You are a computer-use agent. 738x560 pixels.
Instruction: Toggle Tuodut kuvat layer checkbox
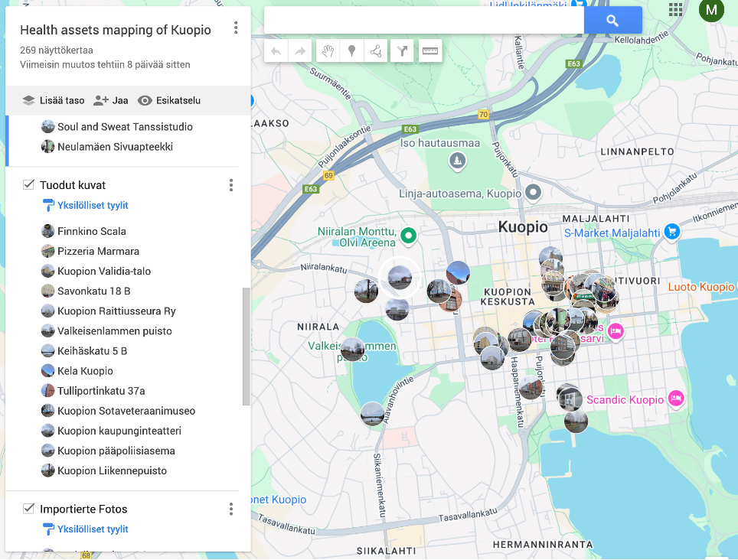[29, 184]
